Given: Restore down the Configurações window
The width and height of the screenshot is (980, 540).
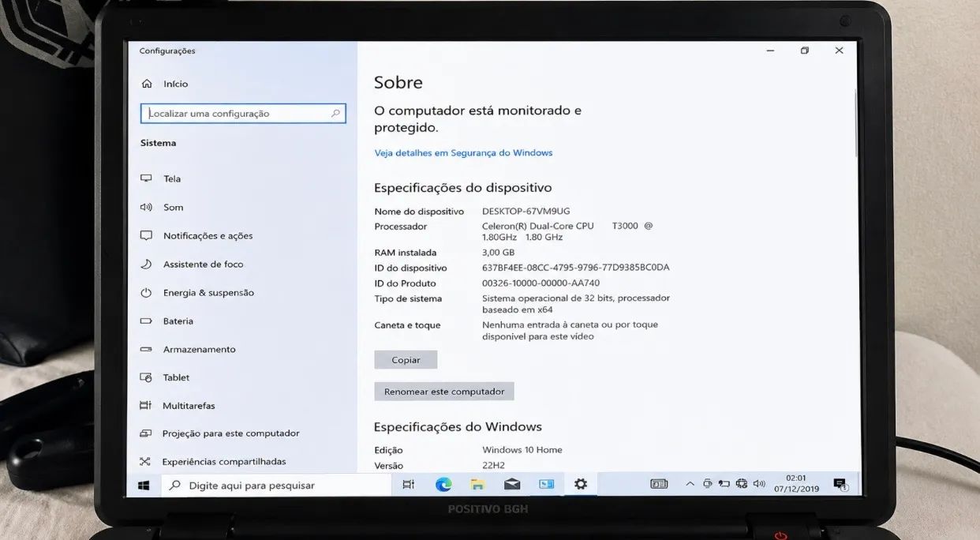Looking at the screenshot, I should point(804,51).
